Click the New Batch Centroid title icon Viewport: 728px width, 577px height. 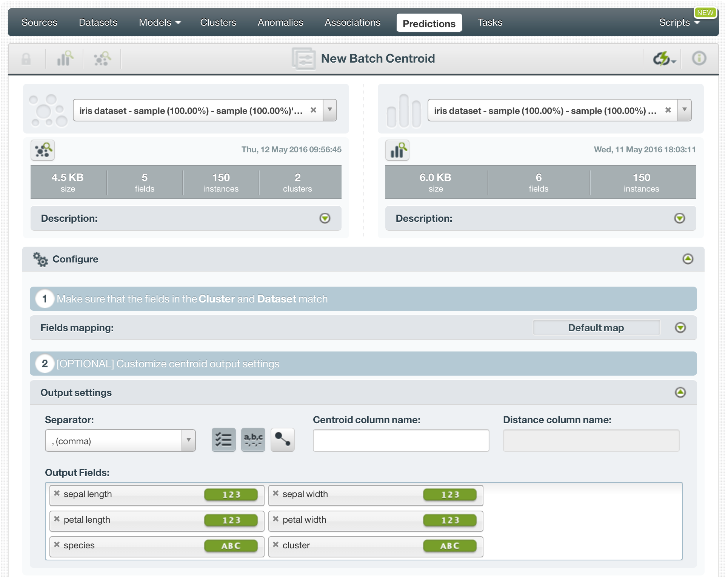[304, 59]
